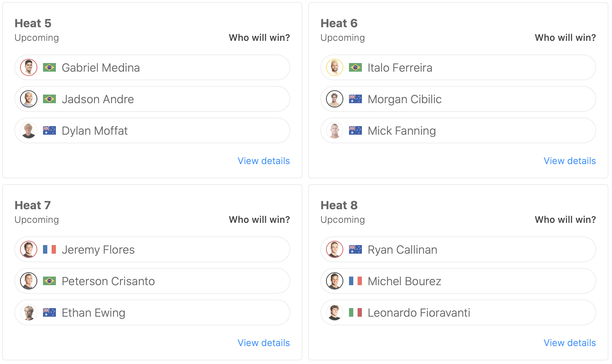Click the Brazil flag beside Jadson Andre
The width and height of the screenshot is (612, 364).
[x=49, y=99]
